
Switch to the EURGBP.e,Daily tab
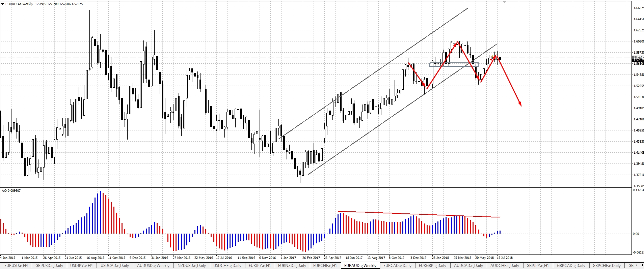432,266
